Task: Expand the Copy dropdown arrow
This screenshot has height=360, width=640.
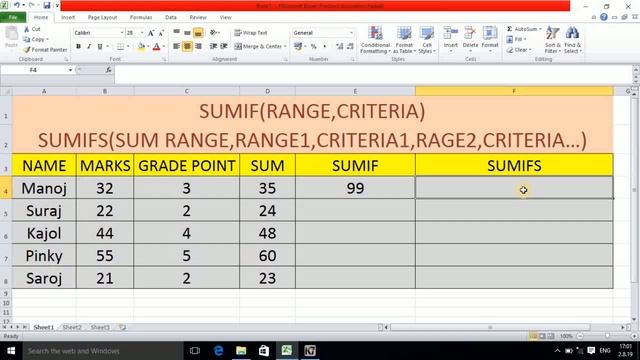Action: (x=47, y=40)
